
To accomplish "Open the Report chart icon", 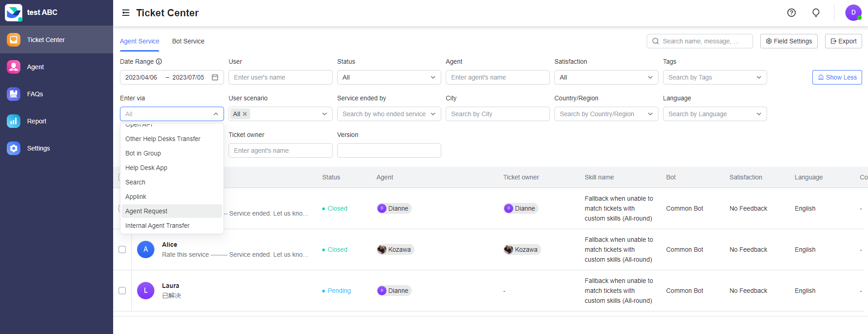I will 14,121.
